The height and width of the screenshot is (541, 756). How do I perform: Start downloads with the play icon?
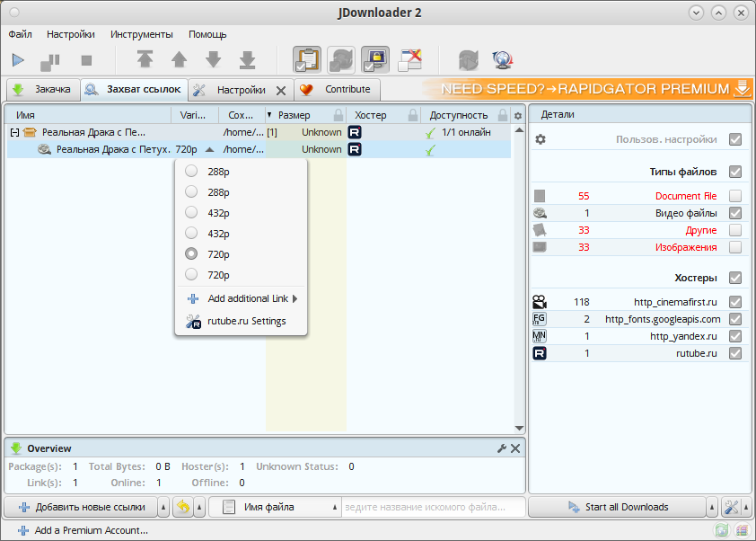[18, 60]
